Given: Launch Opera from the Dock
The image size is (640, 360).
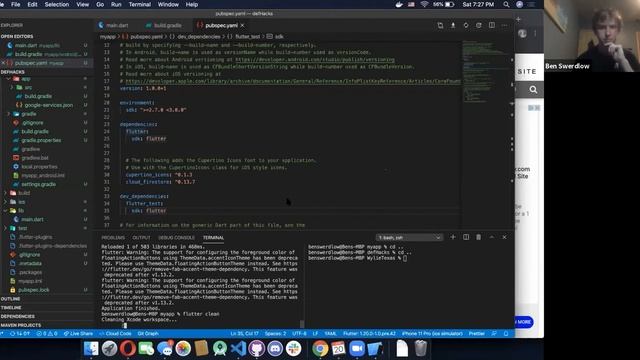Looking at the screenshot, I should [128, 349].
